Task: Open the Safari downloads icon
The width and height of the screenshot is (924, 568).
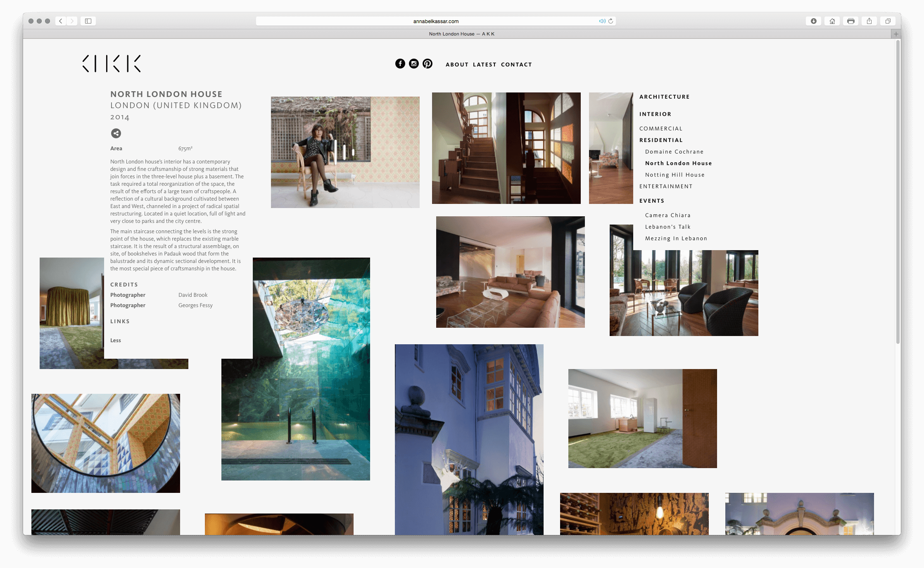Action: click(813, 21)
